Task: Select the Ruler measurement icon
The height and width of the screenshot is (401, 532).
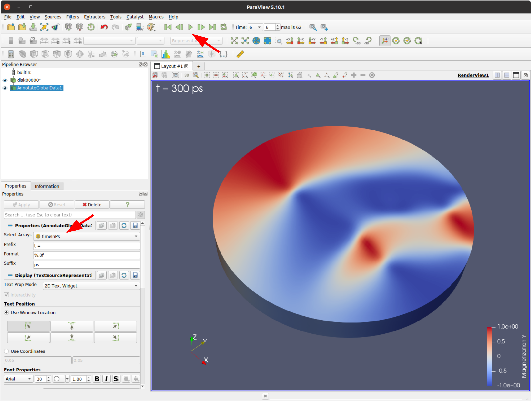Action: [x=240, y=54]
